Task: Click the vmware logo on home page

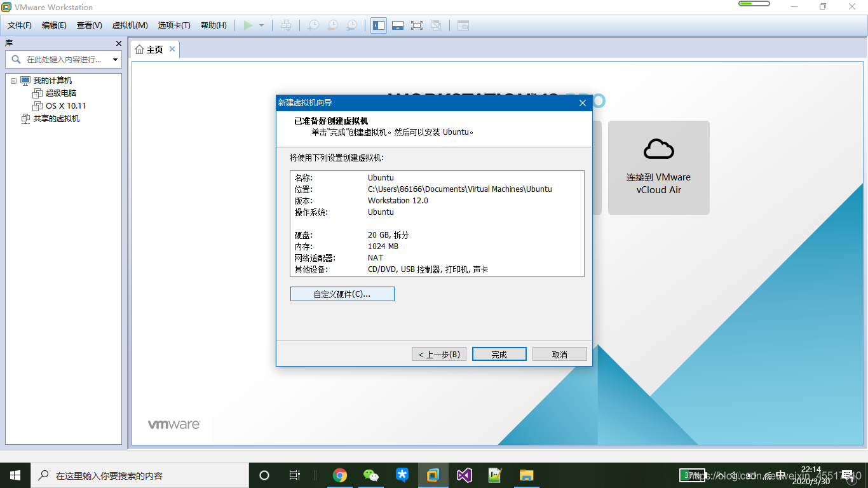Action: coord(174,424)
